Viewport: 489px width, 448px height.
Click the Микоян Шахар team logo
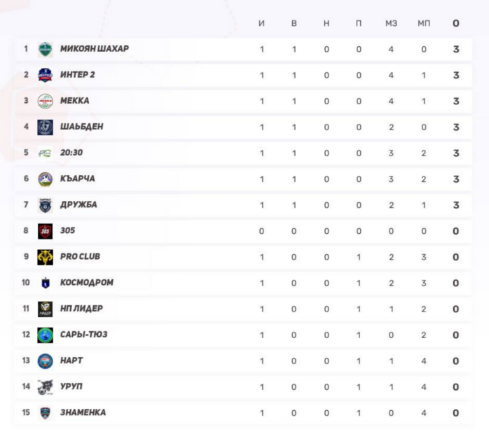[x=45, y=49]
